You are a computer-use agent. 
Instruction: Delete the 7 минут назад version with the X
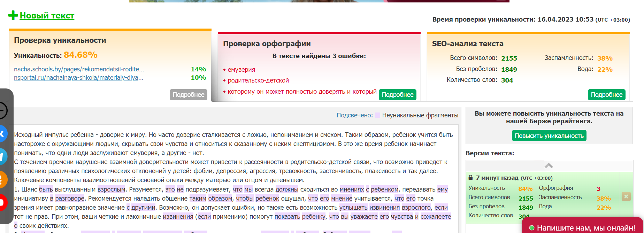pyautogui.click(x=626, y=196)
